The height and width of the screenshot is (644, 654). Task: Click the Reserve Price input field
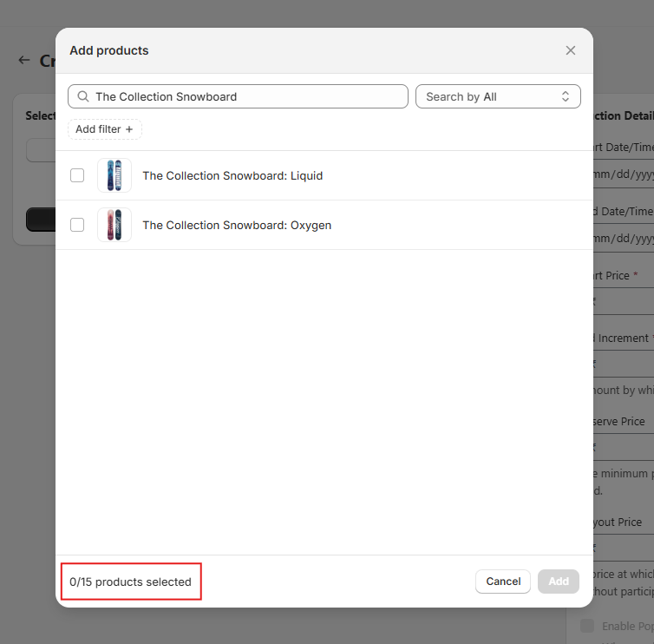624,448
